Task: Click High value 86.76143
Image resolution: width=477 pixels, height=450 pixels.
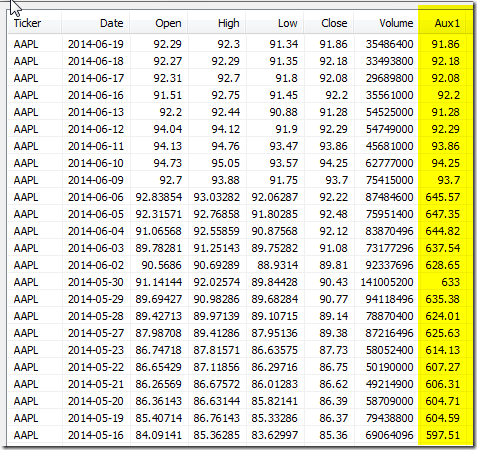Action: tap(217, 418)
